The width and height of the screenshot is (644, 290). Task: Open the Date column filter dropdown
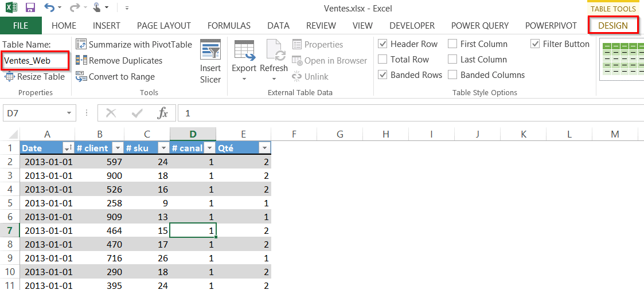68,148
